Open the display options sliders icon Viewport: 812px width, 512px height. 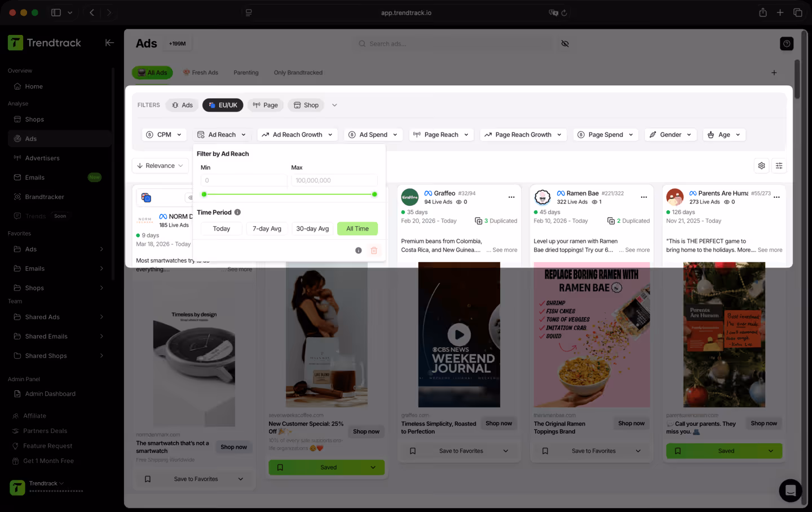point(779,165)
